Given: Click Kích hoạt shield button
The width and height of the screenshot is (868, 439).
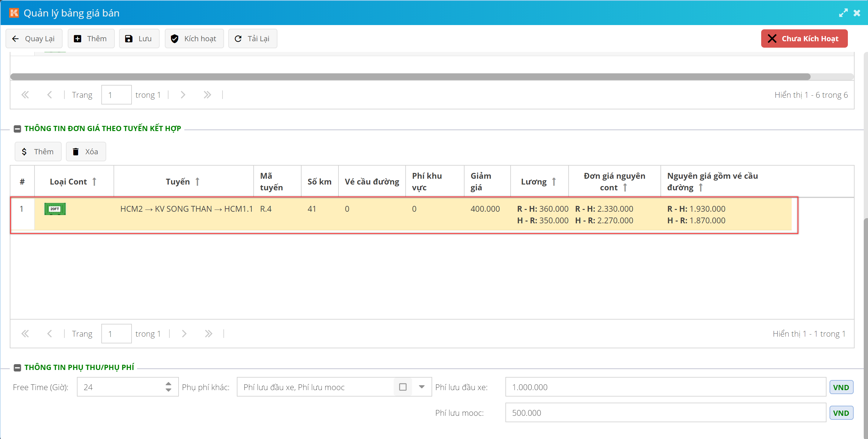Looking at the screenshot, I should tap(194, 39).
